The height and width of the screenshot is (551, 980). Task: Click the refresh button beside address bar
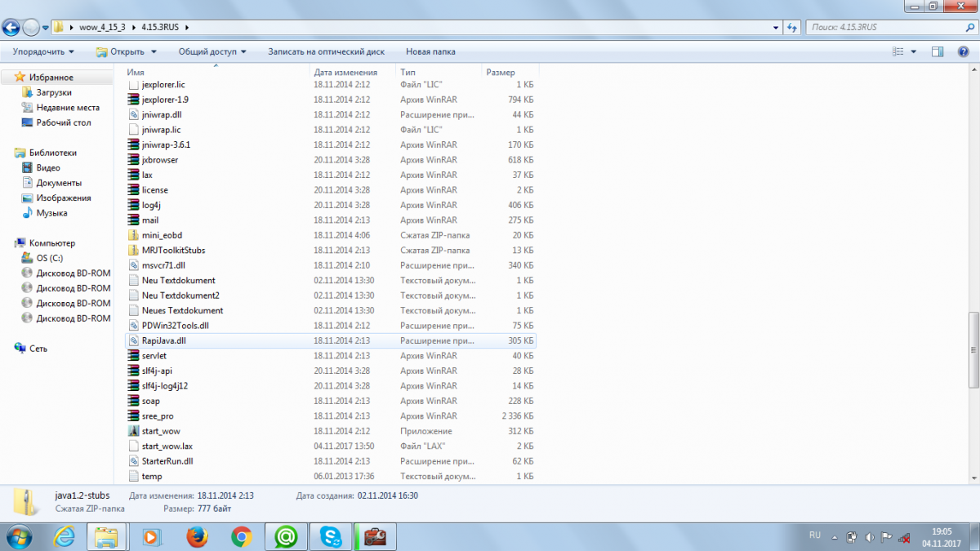point(792,27)
